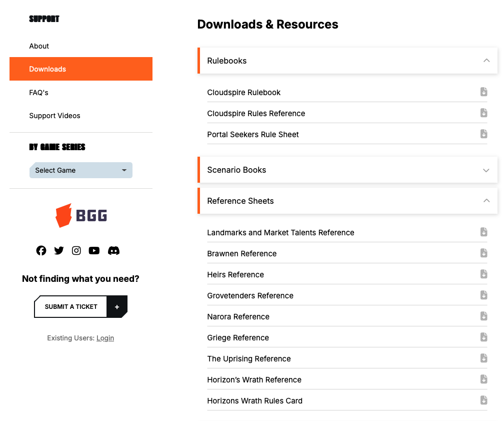Viewport: 504px width, 421px height.
Task: Open the Cloudspire Rulebook link
Action: point(243,93)
